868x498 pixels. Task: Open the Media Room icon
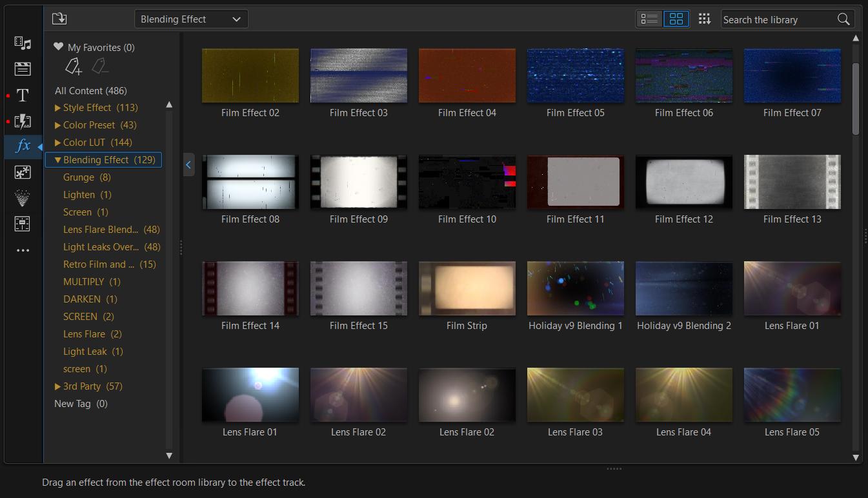23,43
